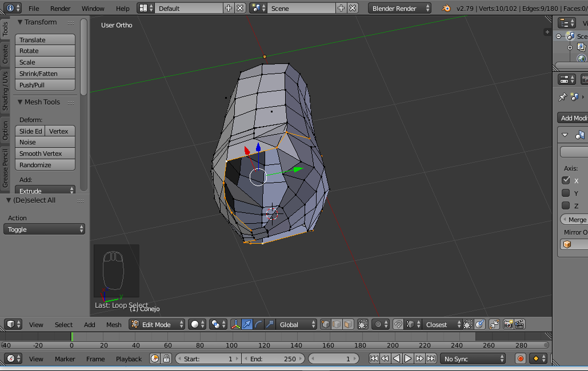This screenshot has width=588, height=371.
Task: Click the OpenGL render image camera icon
Action: [508, 324]
